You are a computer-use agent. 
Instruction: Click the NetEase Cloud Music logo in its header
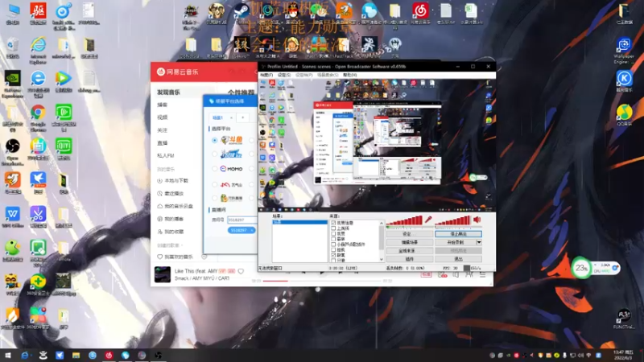[x=177, y=72]
